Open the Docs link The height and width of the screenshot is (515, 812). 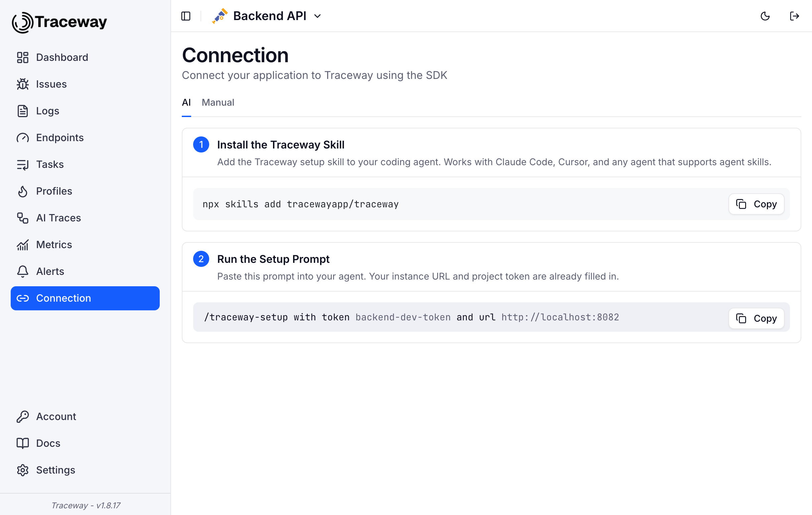point(85,443)
